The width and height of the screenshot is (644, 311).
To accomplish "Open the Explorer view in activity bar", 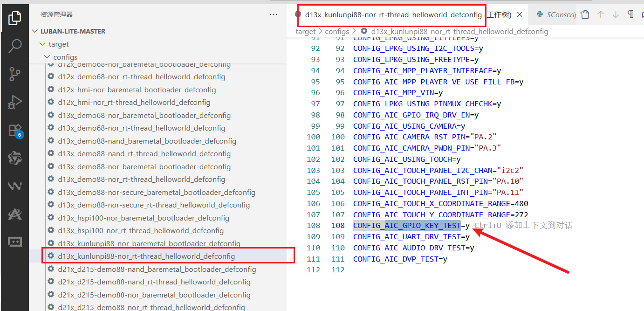I will (x=14, y=18).
